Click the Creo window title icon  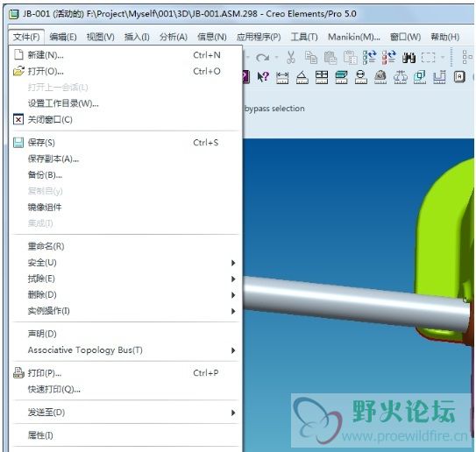pos(14,14)
